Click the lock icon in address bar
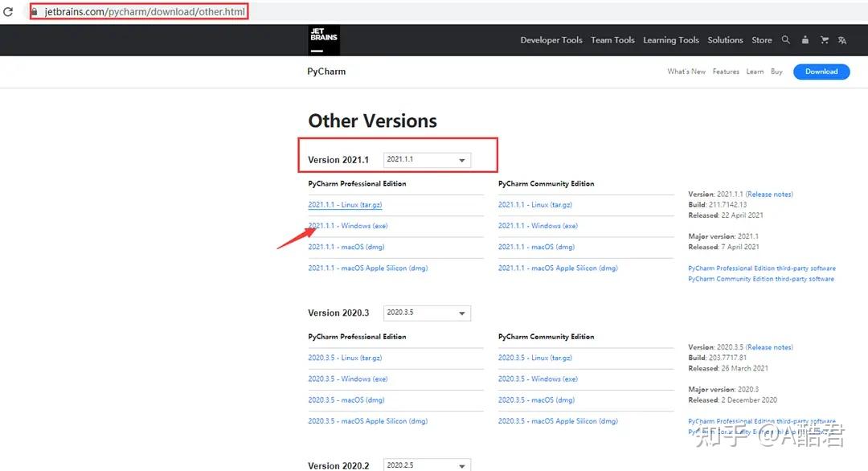The image size is (868, 471). click(35, 11)
